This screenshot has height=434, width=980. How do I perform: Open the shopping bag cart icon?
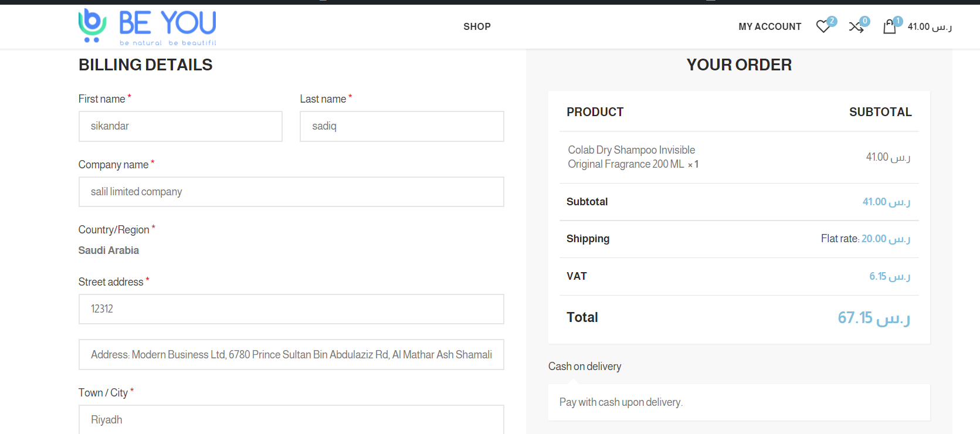click(889, 26)
